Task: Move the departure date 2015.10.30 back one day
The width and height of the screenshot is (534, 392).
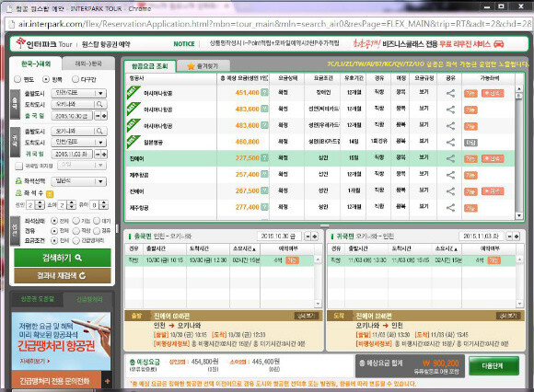Action: click(x=98, y=116)
